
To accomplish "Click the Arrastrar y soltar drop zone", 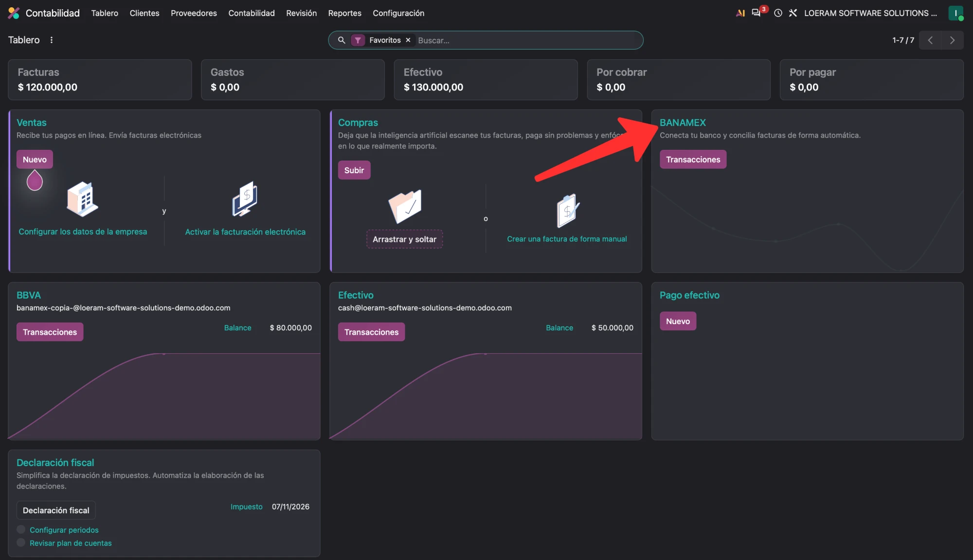I will tap(404, 239).
